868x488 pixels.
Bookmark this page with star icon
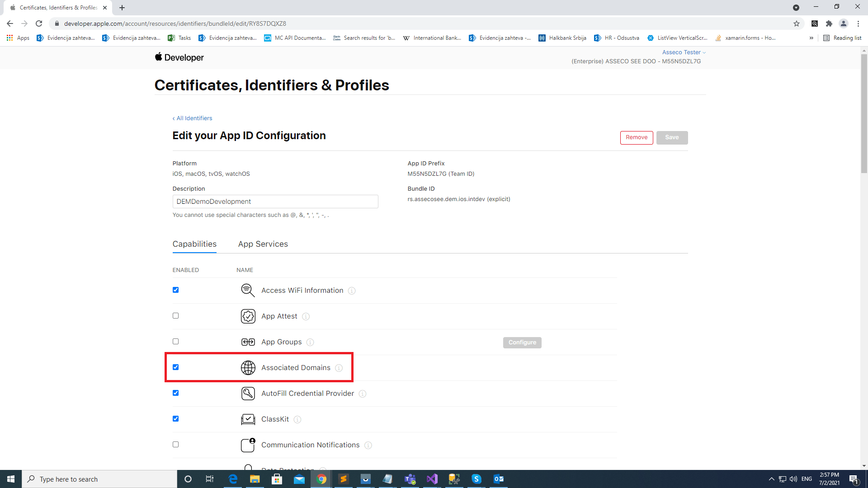(x=796, y=23)
